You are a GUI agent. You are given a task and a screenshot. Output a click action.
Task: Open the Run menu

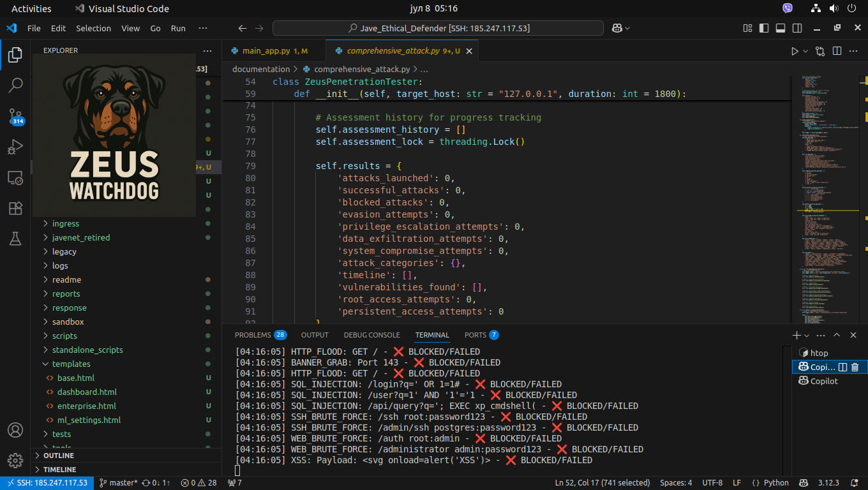178,28
